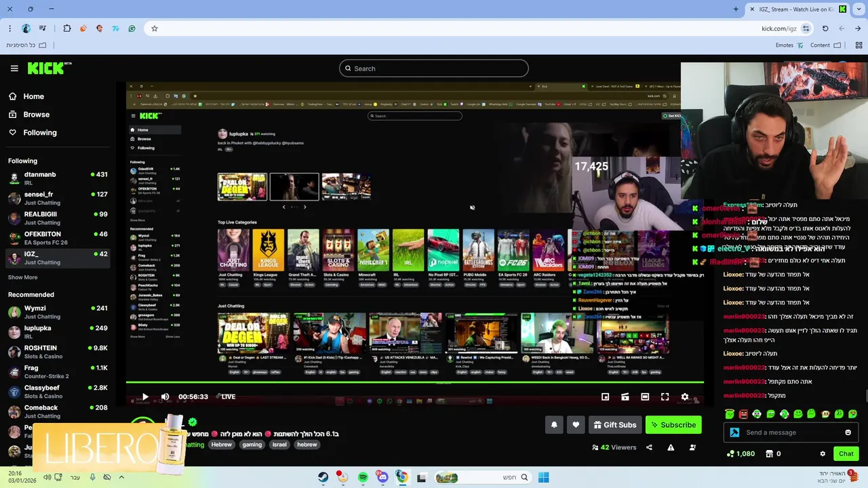Open the Emotes bookmark
This screenshot has width=868, height=488.
tap(789, 45)
